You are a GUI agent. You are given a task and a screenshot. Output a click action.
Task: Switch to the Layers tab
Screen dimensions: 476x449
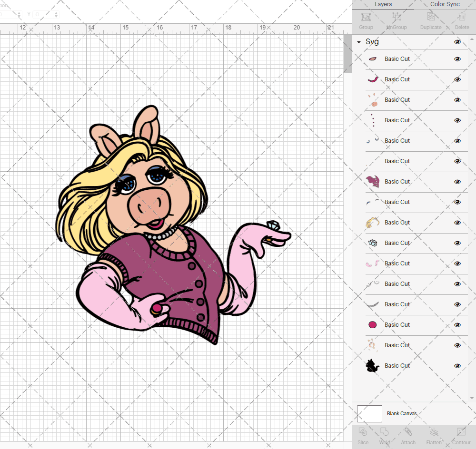383,4
